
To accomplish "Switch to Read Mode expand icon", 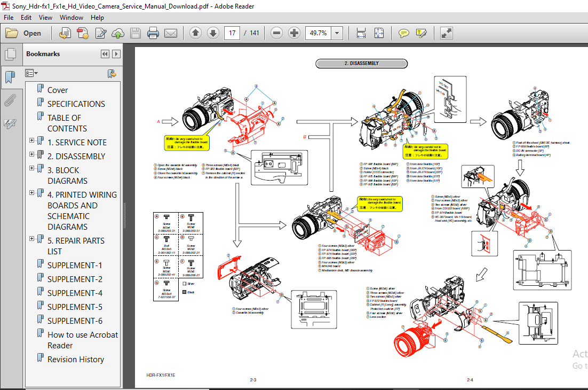I will [x=446, y=33].
